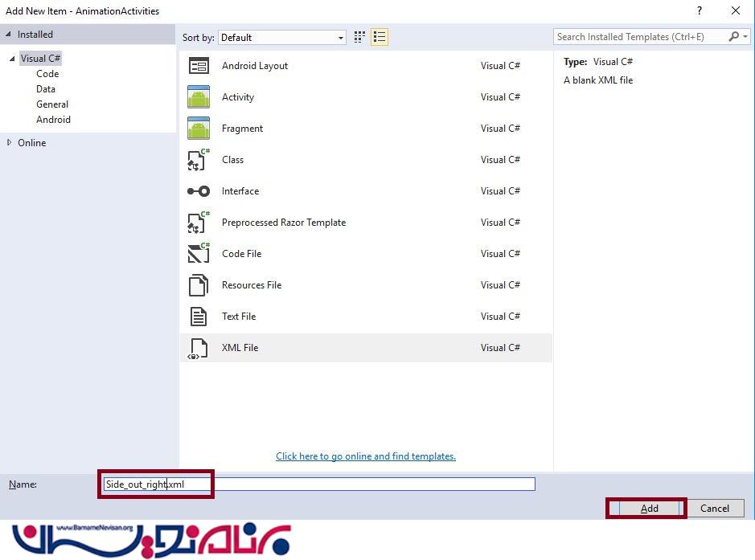Click the Add button
Image resolution: width=755 pixels, height=560 pixels.
pos(649,508)
